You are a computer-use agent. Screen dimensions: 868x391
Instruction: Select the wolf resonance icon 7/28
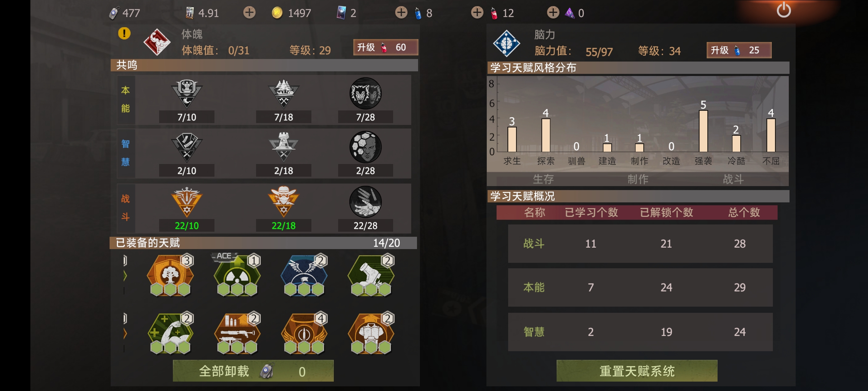point(365,93)
